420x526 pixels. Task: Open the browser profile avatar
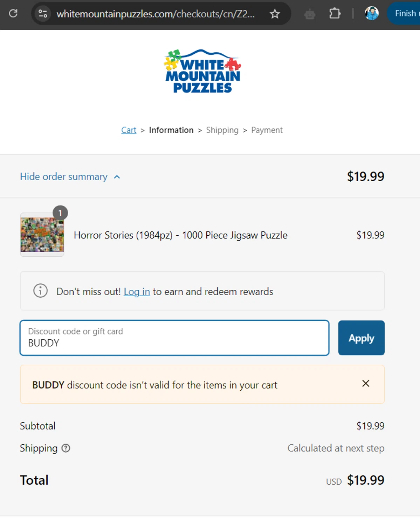371,14
